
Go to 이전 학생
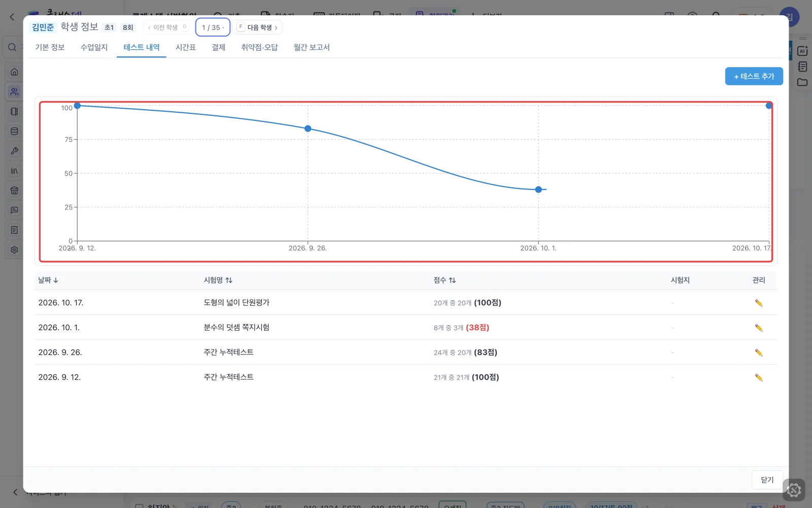(x=167, y=27)
